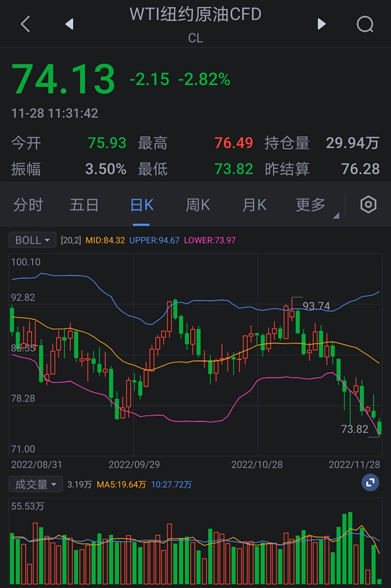Go to previous instrument with left triangle
Viewport: 391px width, 588px height.
[x=69, y=24]
